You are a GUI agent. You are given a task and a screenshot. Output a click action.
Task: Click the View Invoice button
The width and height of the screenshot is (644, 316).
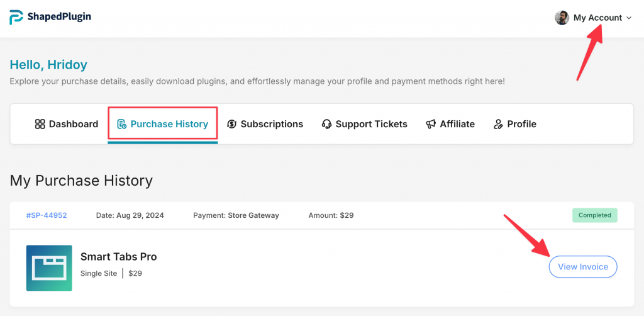[583, 267]
